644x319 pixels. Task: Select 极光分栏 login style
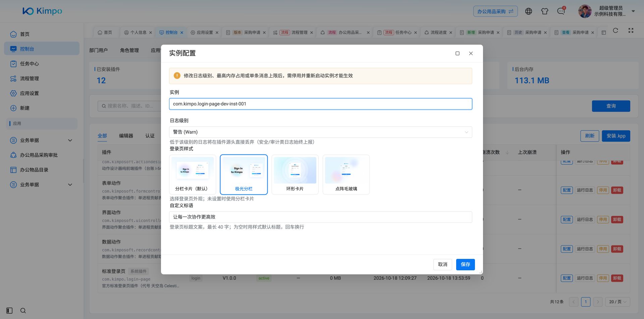244,175
